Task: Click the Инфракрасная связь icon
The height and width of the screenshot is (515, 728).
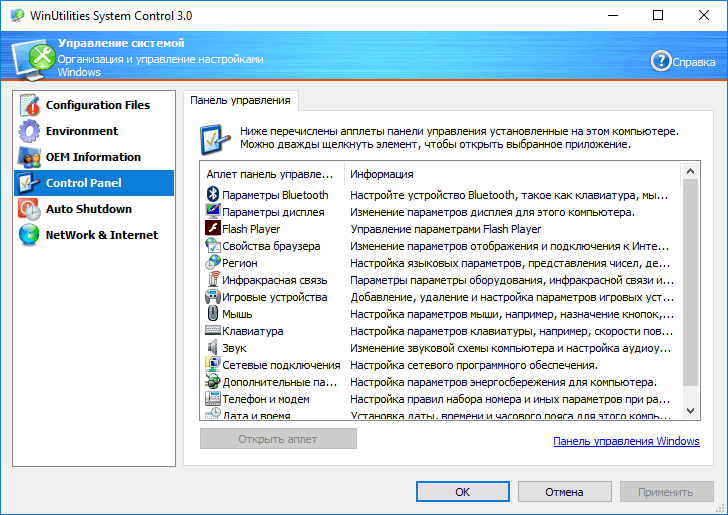Action: pyautogui.click(x=213, y=279)
